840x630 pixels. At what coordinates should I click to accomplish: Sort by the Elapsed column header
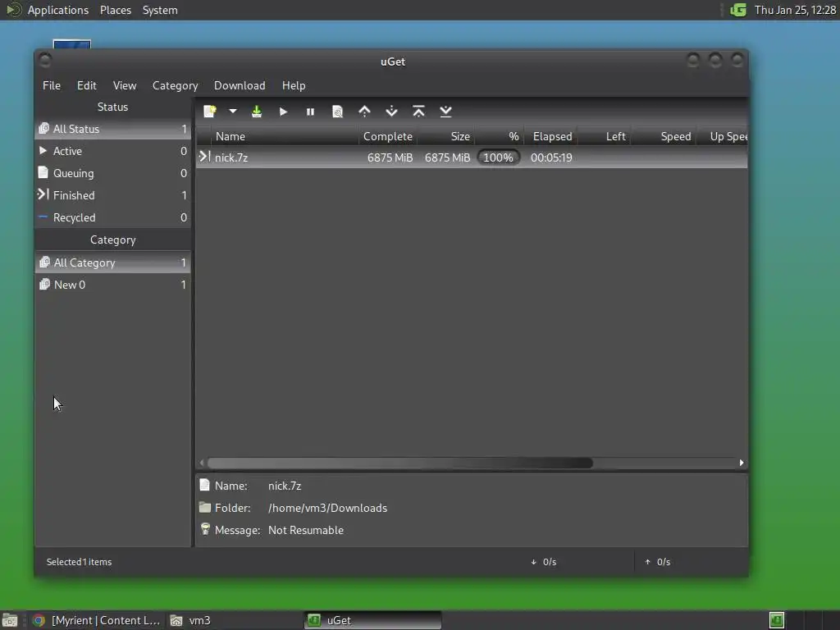[x=552, y=137]
